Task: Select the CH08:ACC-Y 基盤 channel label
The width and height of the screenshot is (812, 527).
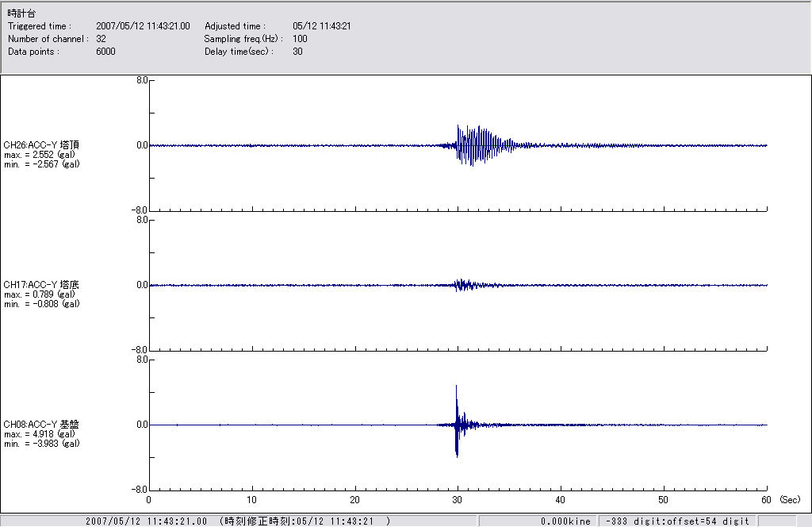Action: coord(41,424)
